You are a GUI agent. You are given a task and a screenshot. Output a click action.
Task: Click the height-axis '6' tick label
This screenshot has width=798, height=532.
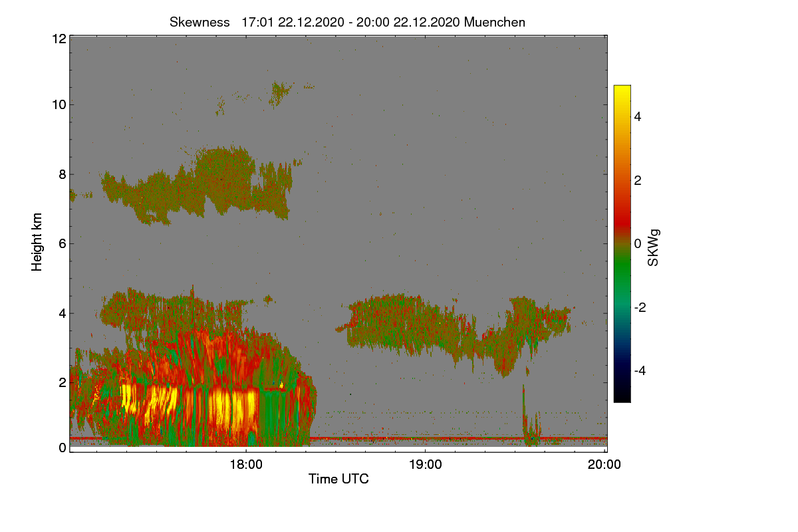pyautogui.click(x=62, y=243)
